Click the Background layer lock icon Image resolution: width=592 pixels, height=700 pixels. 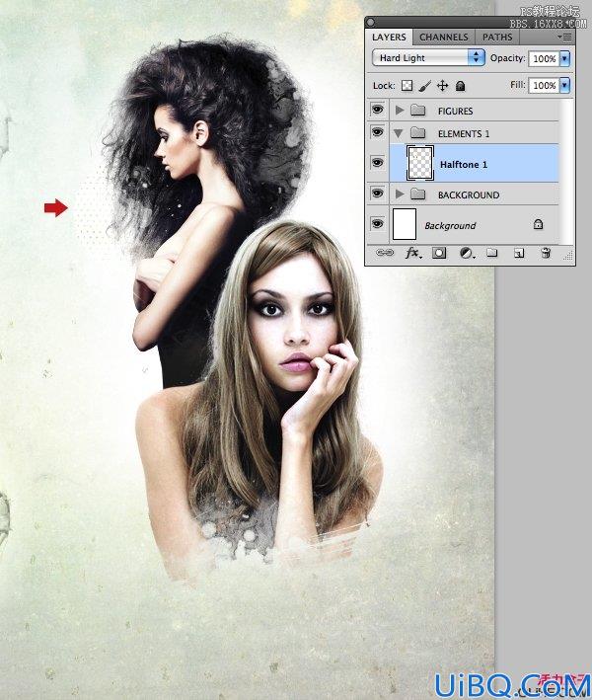pos(539,224)
